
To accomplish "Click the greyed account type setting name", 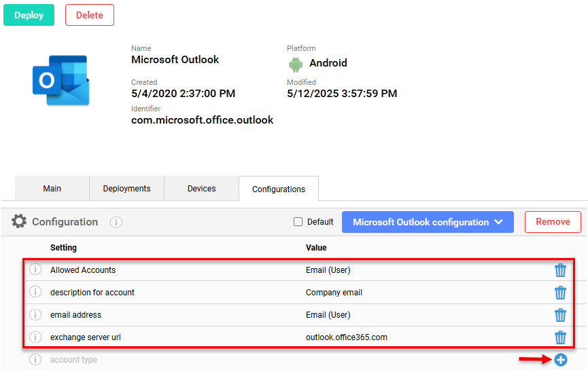I will click(x=73, y=360).
